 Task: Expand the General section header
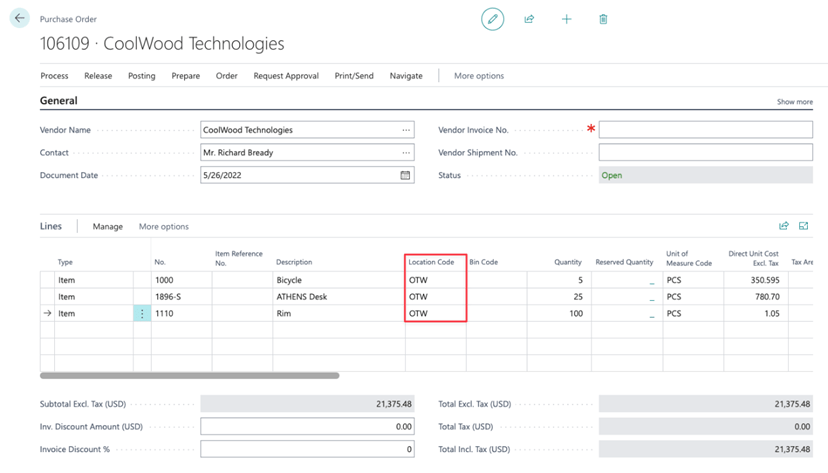point(59,101)
